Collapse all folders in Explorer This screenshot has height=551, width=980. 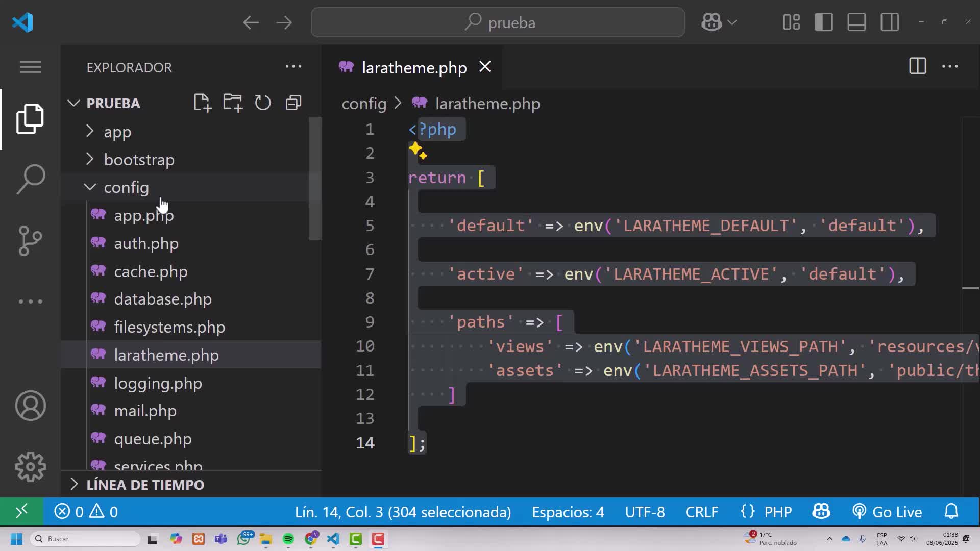click(293, 103)
